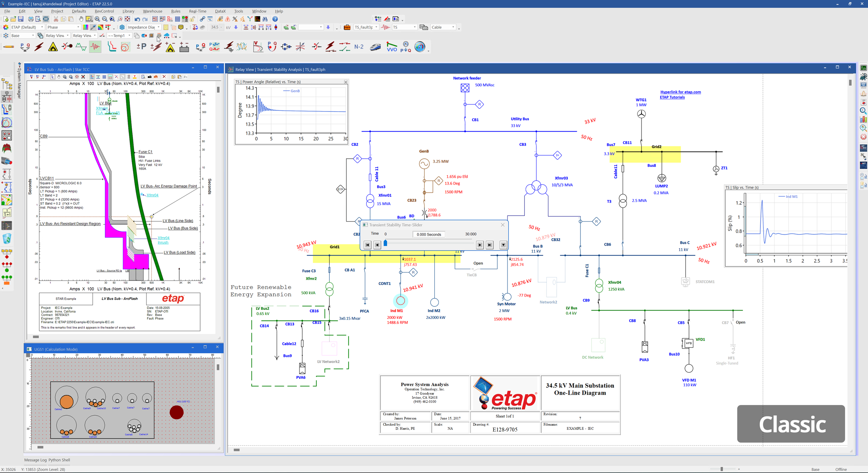The width and height of the screenshot is (868, 473).
Task: Open the VVO analysis mode
Action: coord(392,47)
